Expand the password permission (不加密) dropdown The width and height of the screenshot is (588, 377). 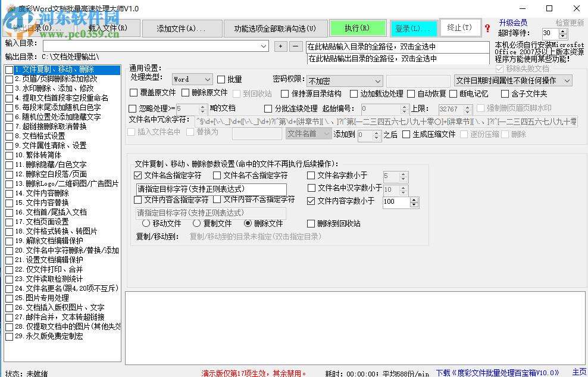pos(344,80)
